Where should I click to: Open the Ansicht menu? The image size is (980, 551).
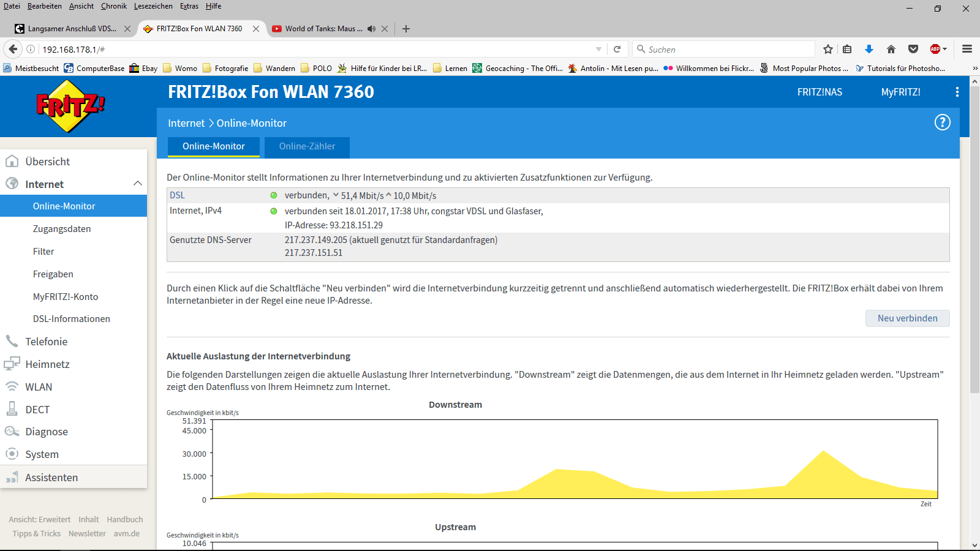[81, 6]
